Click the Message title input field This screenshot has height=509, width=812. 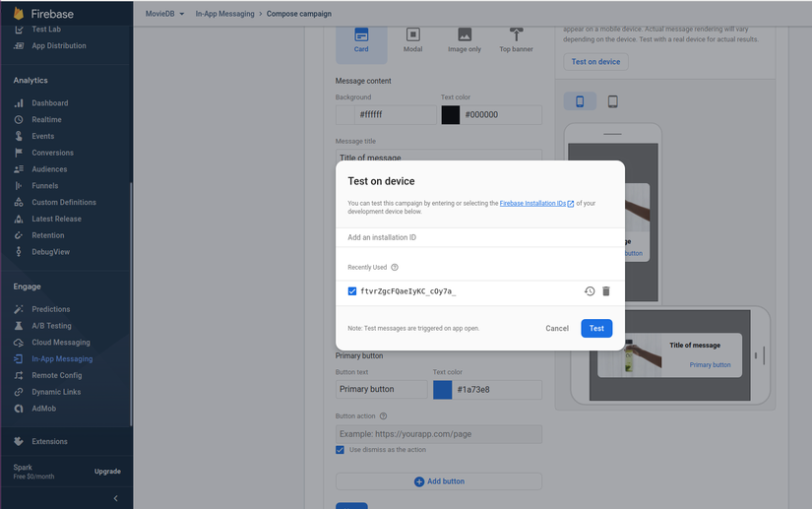pyautogui.click(x=439, y=156)
